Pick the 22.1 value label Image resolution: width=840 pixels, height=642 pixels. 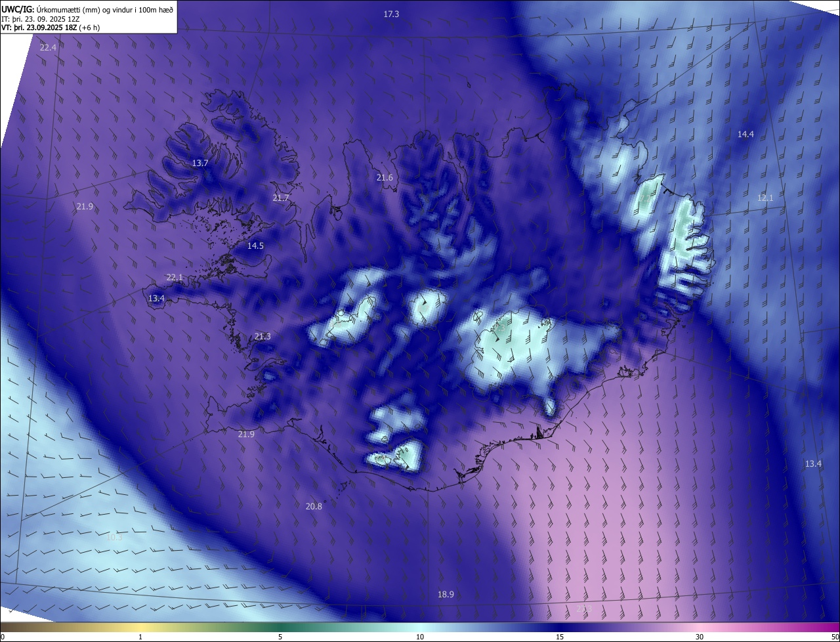click(x=175, y=277)
